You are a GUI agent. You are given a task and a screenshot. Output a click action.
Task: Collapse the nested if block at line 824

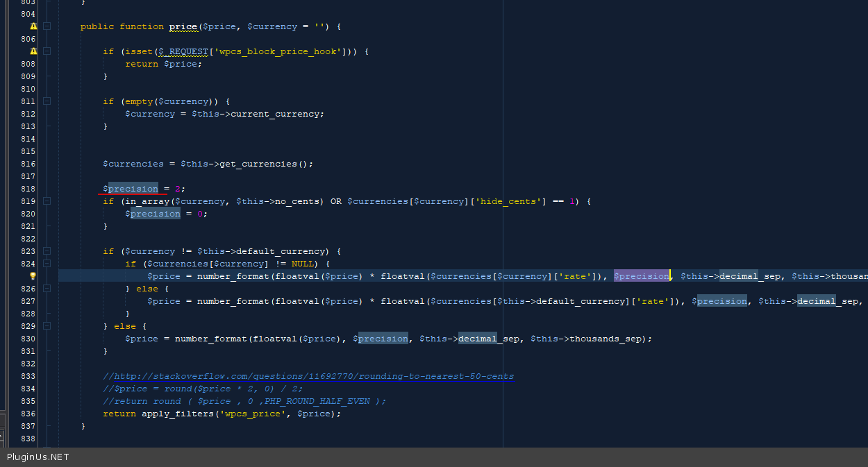[x=47, y=264]
